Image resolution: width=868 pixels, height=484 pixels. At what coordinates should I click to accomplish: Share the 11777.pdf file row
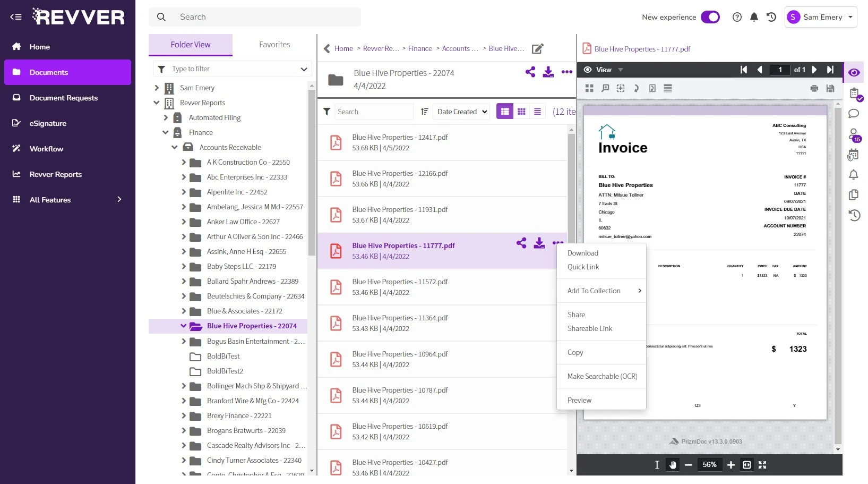click(521, 243)
